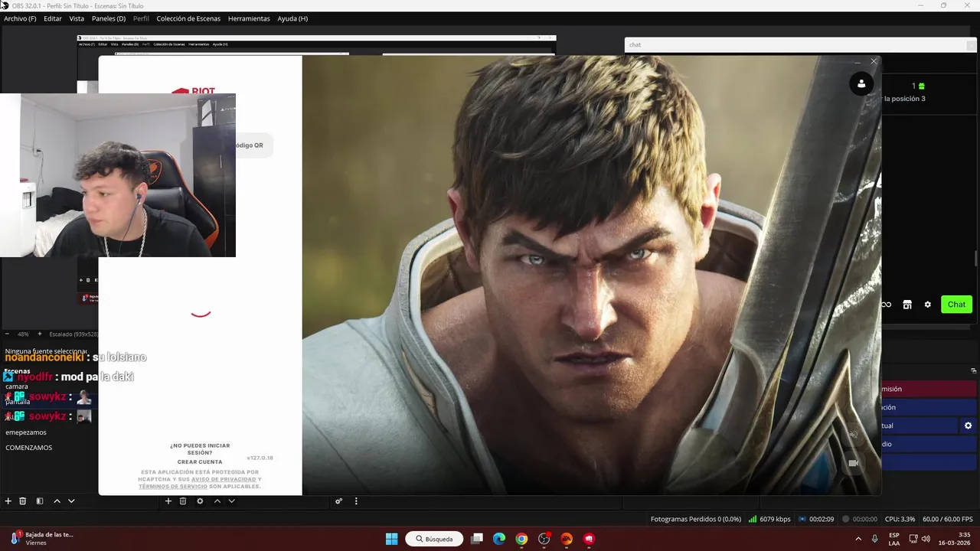Click the studio mode button

[929, 444]
